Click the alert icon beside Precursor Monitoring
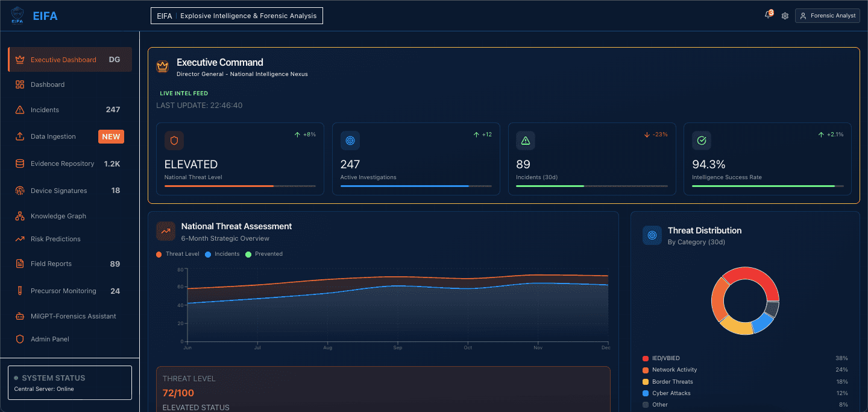Image resolution: width=868 pixels, height=412 pixels. (x=20, y=291)
